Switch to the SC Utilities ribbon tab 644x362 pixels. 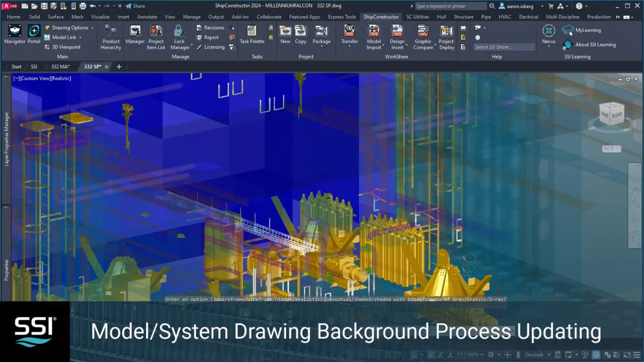(x=418, y=17)
